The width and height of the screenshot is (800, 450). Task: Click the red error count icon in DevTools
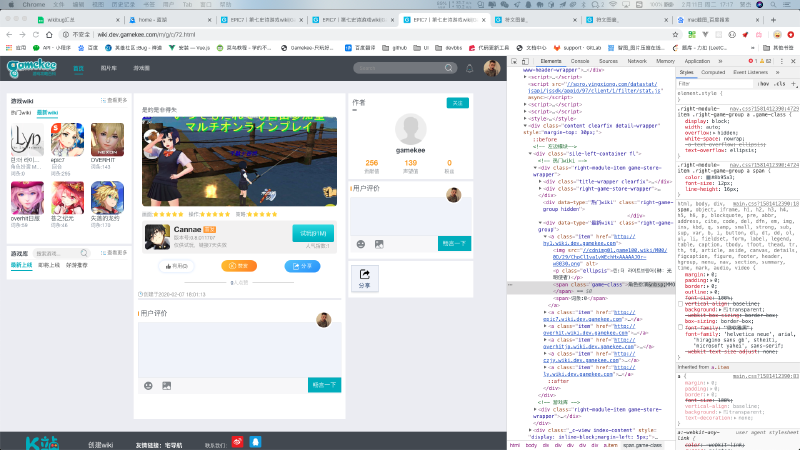[x=751, y=61]
